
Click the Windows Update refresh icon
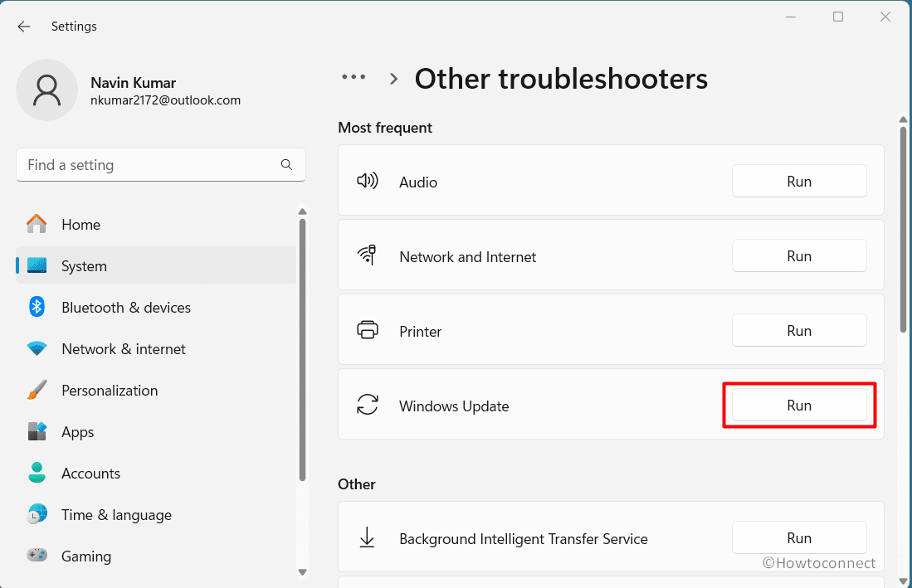(x=367, y=405)
